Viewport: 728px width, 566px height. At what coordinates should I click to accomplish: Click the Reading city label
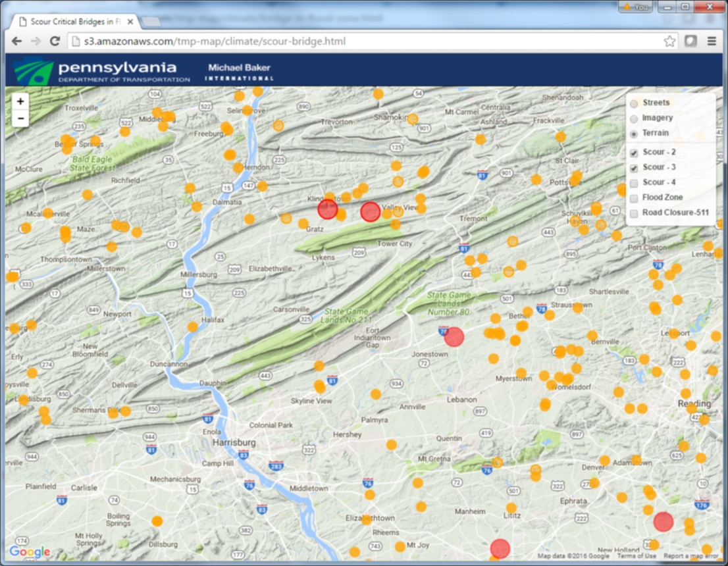694,403
